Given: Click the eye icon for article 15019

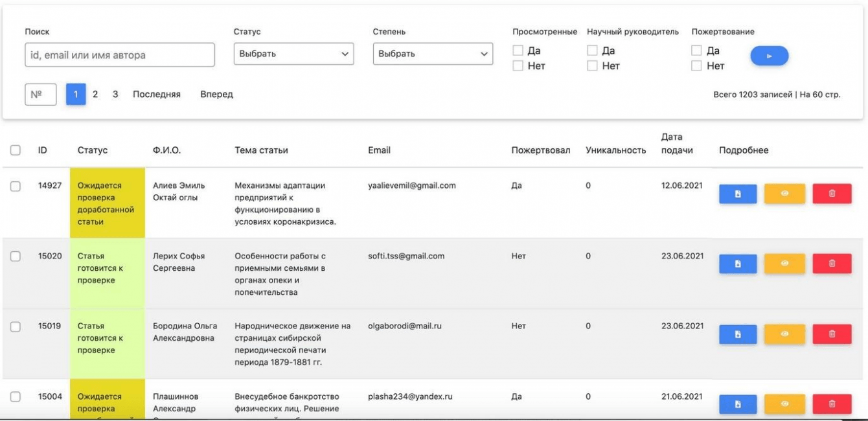Looking at the screenshot, I should tap(784, 334).
